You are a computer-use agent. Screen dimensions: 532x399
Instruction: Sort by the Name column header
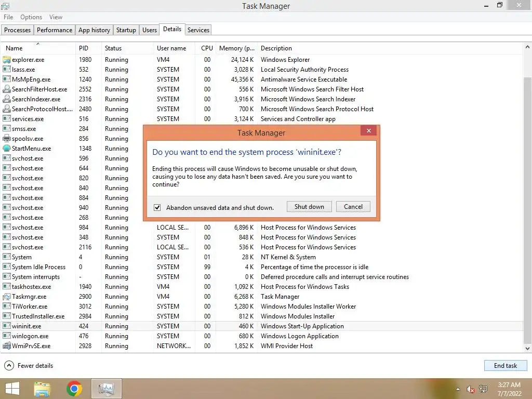(x=38, y=48)
